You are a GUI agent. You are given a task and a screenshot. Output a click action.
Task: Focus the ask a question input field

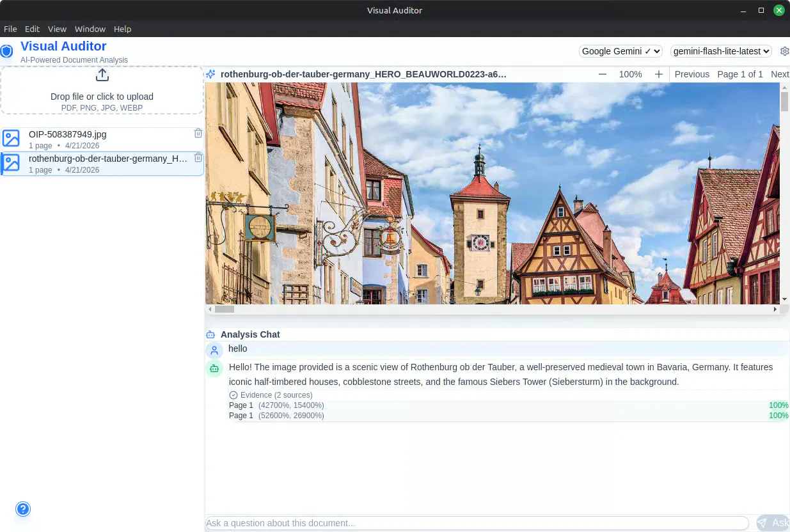pyautogui.click(x=477, y=523)
